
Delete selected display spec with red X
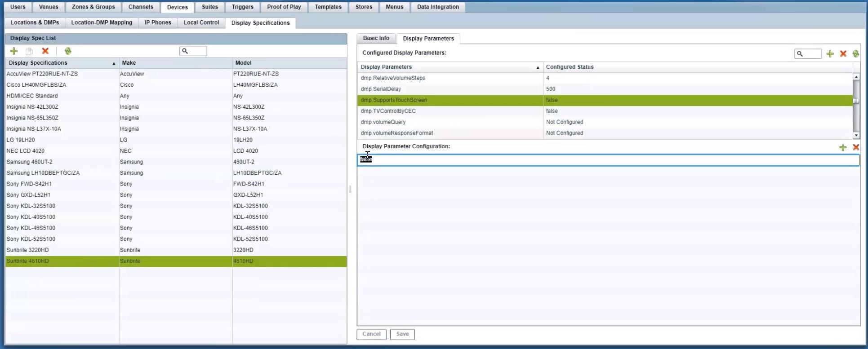click(45, 51)
